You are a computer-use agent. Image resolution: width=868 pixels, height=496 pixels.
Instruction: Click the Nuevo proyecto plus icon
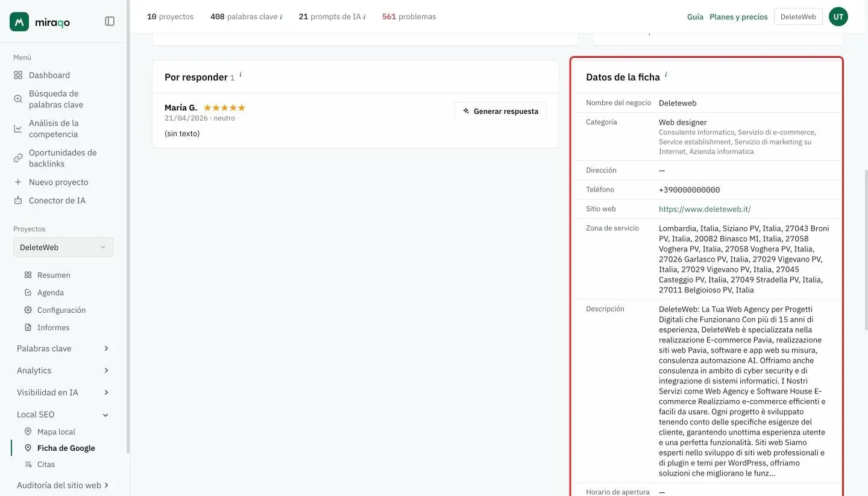18,182
